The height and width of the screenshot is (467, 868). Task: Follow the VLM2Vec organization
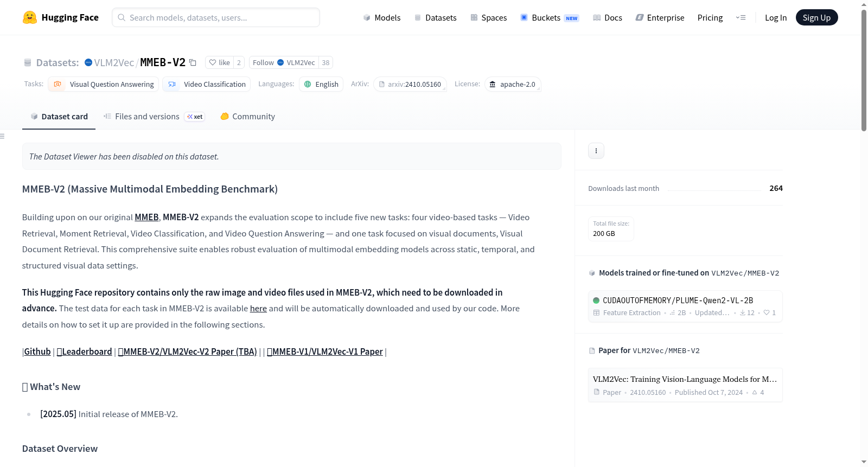tap(284, 62)
